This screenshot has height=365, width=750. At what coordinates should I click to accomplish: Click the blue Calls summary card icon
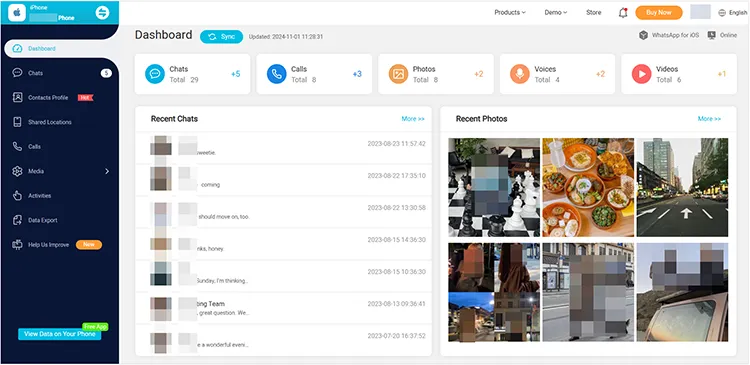tap(276, 74)
